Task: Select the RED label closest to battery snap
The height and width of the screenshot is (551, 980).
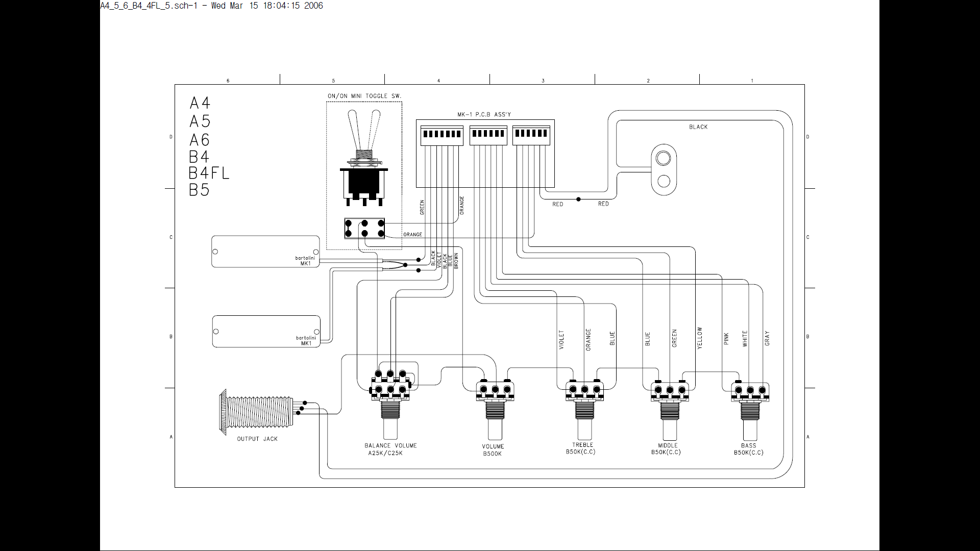Action: [x=603, y=204]
